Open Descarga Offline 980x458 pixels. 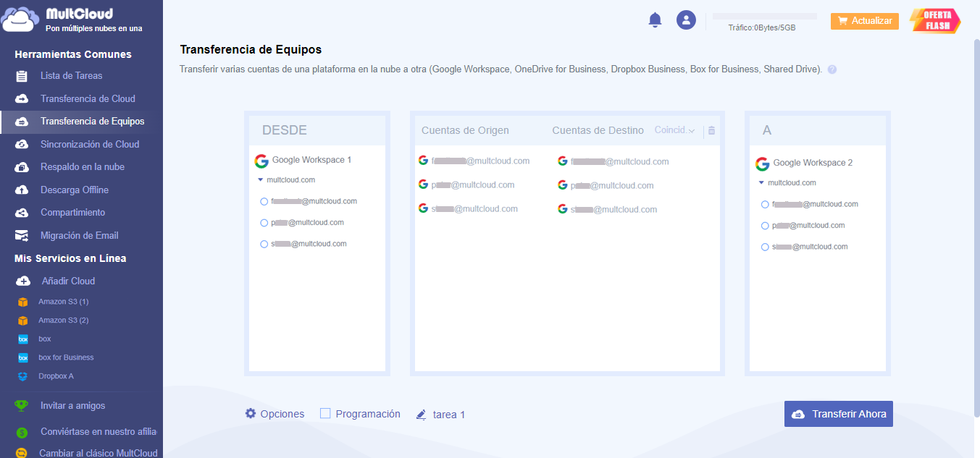tap(75, 190)
